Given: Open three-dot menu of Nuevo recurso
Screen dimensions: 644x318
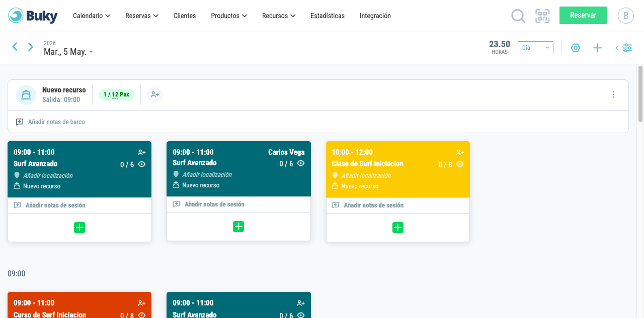Looking at the screenshot, I should [x=613, y=94].
